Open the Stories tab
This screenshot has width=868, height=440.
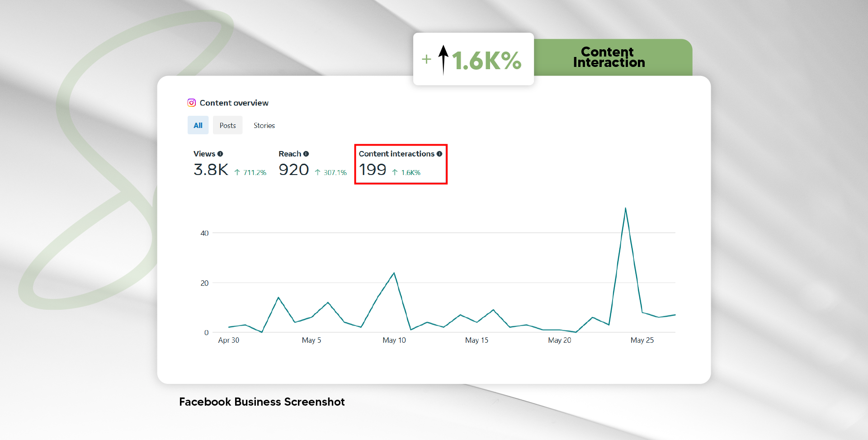point(264,125)
